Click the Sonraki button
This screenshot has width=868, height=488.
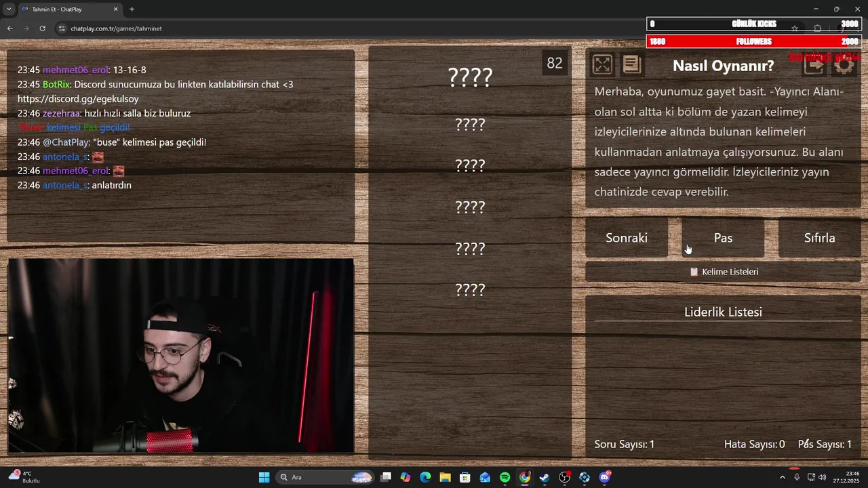point(627,238)
